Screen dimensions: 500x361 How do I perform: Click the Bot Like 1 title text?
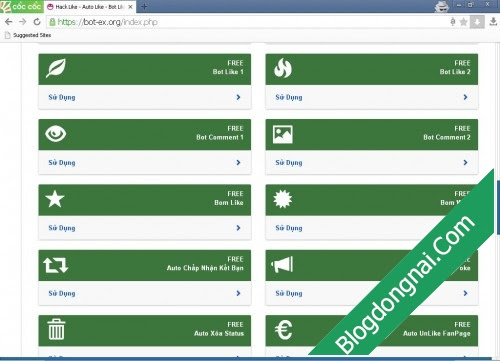[228, 72]
